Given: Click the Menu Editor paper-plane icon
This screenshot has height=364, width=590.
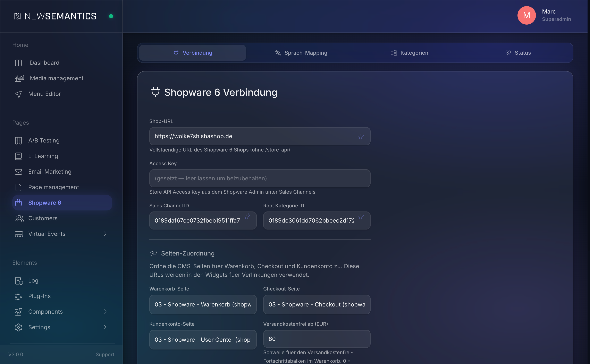Looking at the screenshot, I should pos(18,94).
